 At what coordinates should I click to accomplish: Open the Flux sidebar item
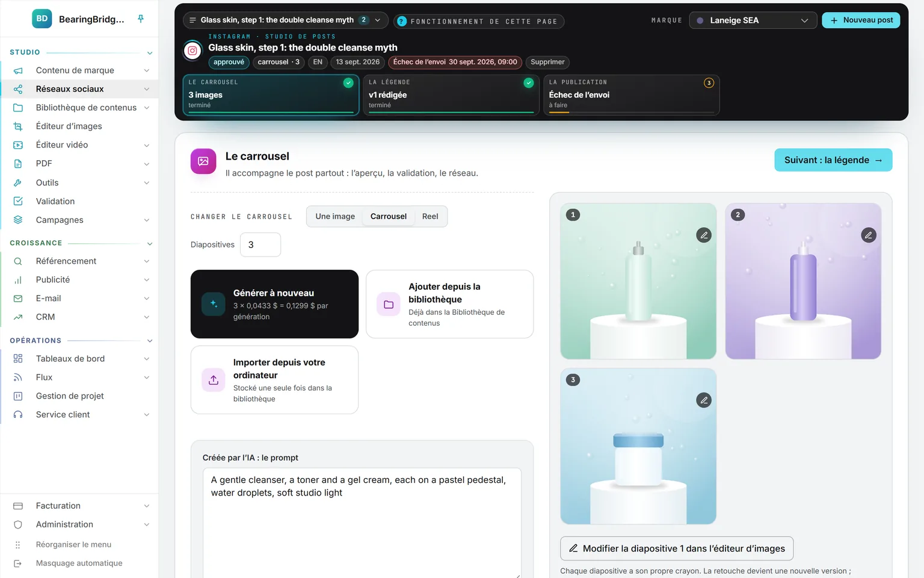tap(79, 377)
